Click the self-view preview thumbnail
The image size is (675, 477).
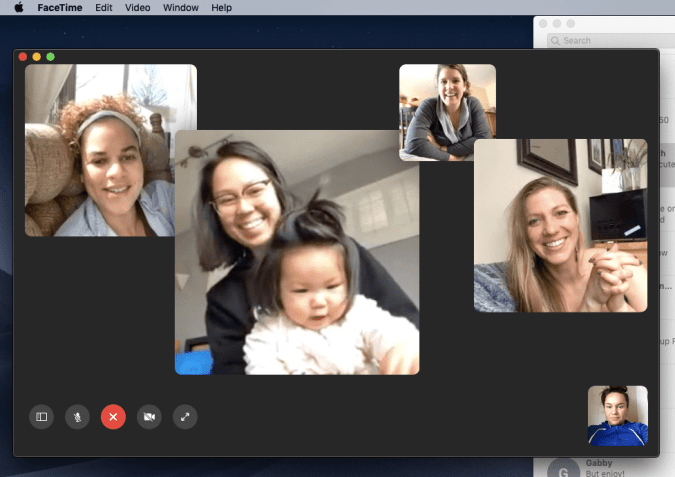pyautogui.click(x=617, y=415)
